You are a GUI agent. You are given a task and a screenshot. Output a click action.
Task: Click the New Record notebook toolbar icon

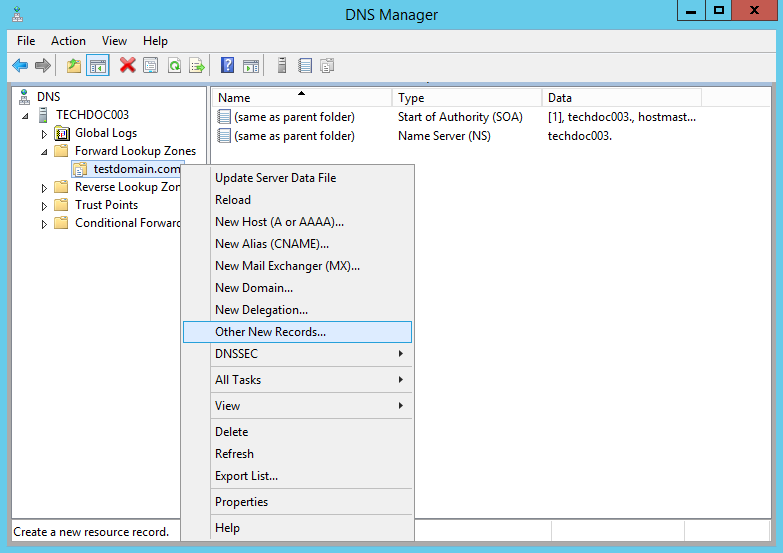305,65
